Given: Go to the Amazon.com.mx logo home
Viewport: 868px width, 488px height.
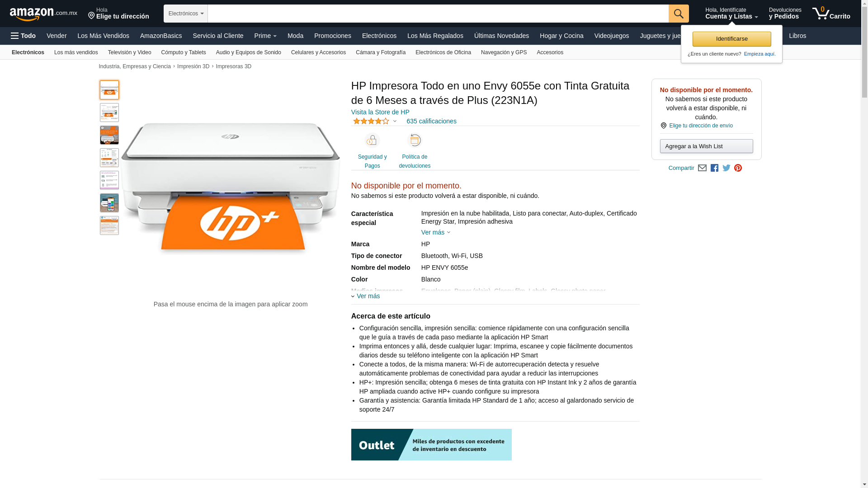Looking at the screenshot, I should [x=43, y=14].
